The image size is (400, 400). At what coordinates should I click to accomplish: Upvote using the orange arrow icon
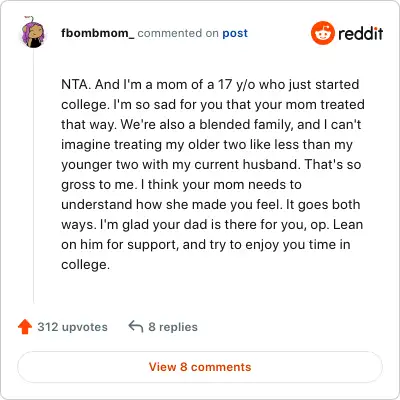tap(25, 327)
